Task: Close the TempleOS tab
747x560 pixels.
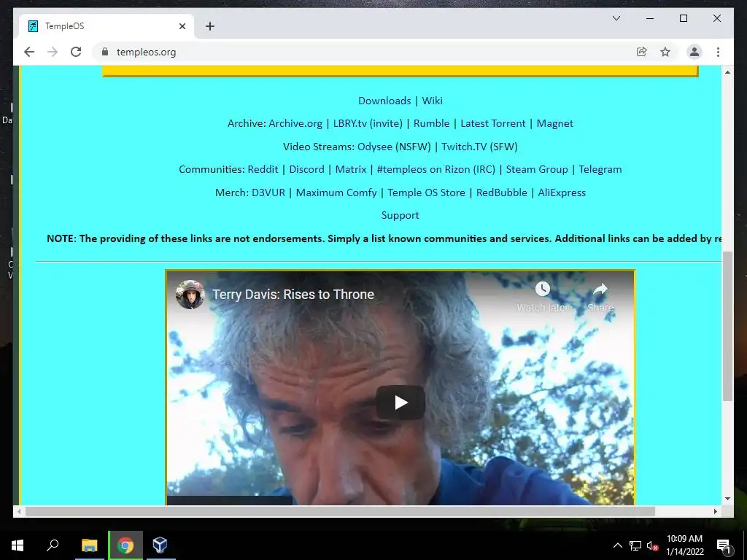Action: click(182, 26)
